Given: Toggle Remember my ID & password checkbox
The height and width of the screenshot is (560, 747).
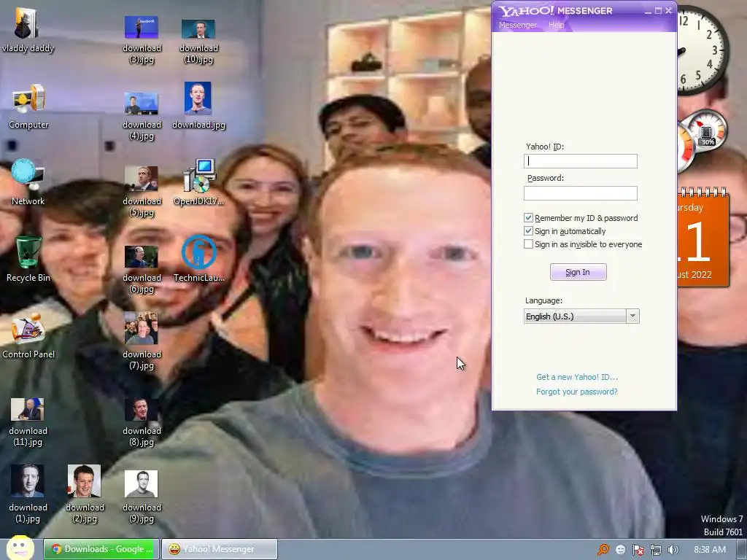Looking at the screenshot, I should [x=528, y=217].
